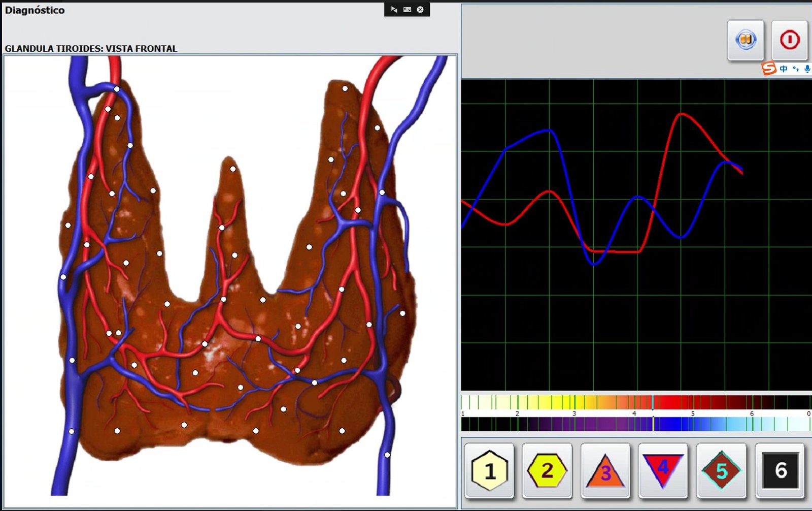Image resolution: width=812 pixels, height=511 pixels.
Task: Click the black square level 6 button
Action: coord(780,470)
